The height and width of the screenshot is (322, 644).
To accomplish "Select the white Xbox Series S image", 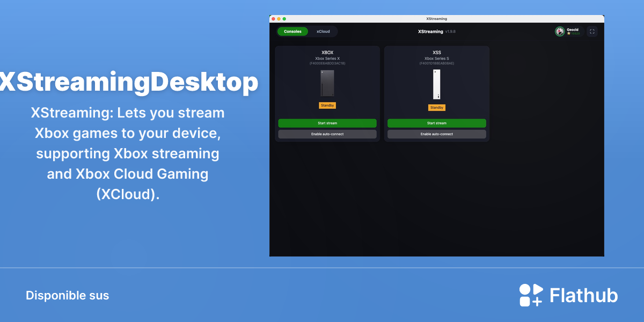I will 437,84.
